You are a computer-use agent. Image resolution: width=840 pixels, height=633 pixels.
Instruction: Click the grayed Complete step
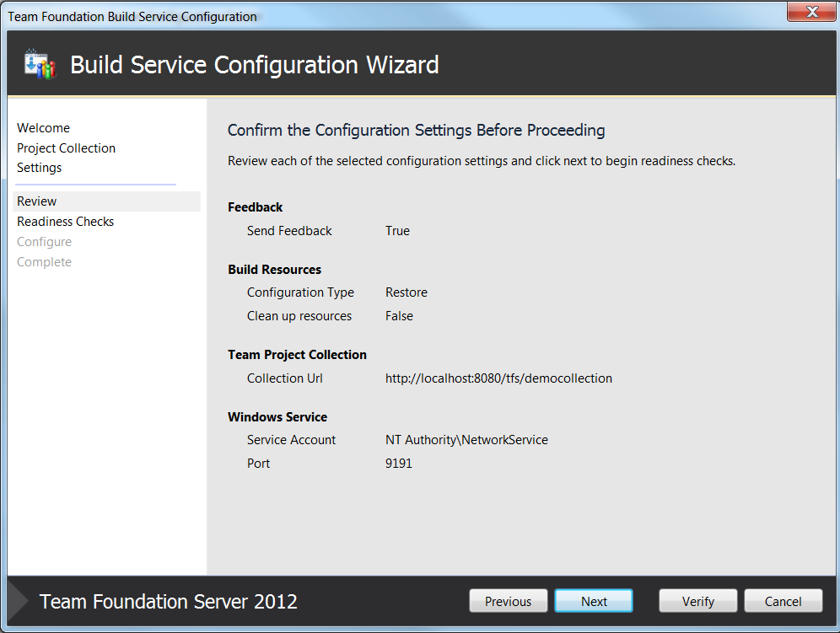point(44,262)
